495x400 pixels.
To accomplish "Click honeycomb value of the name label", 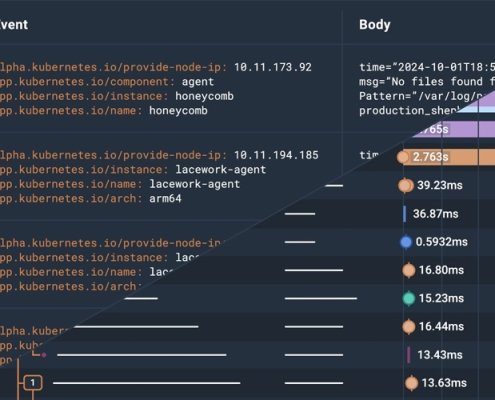I will (x=178, y=111).
